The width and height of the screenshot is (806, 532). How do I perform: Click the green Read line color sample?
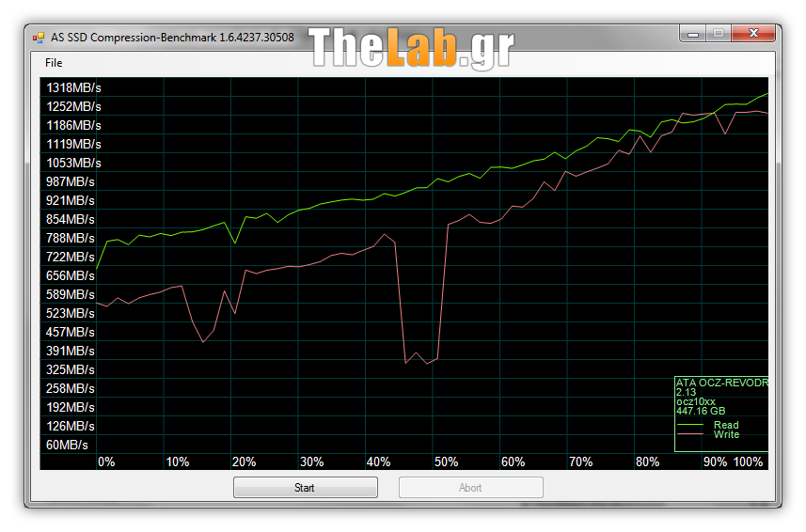point(690,425)
